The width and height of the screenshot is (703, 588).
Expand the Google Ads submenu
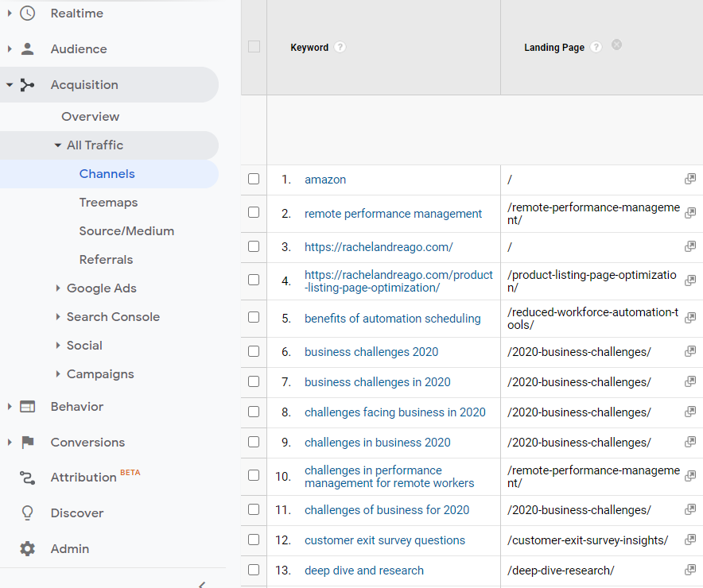pyautogui.click(x=58, y=288)
